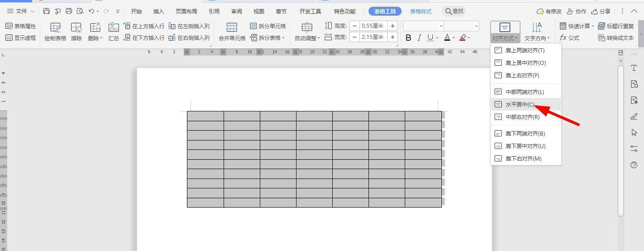Open the font color A swatch
Image resolution: width=644 pixels, height=251 pixels.
(447, 38)
